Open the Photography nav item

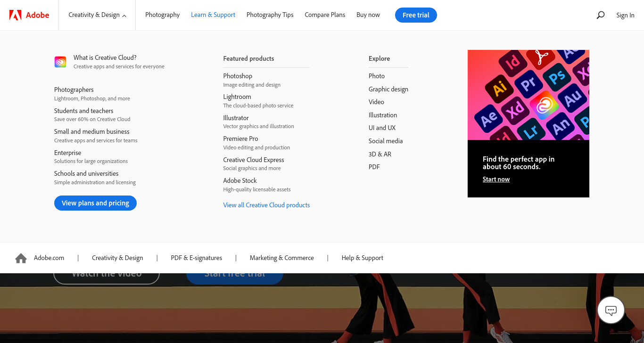pos(162,15)
